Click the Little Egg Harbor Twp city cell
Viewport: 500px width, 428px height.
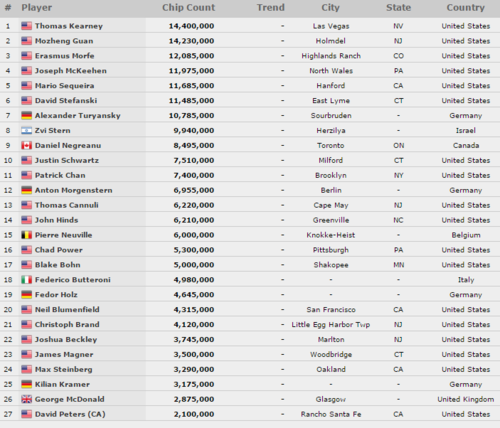tap(331, 325)
